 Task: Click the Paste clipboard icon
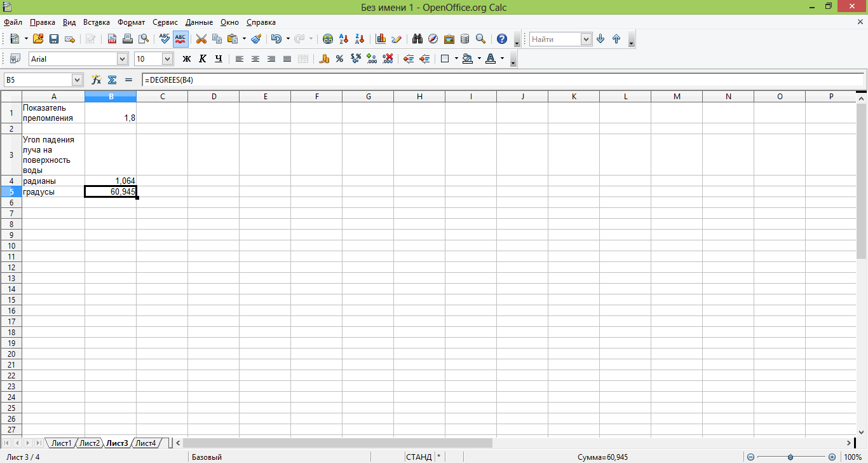tap(233, 39)
